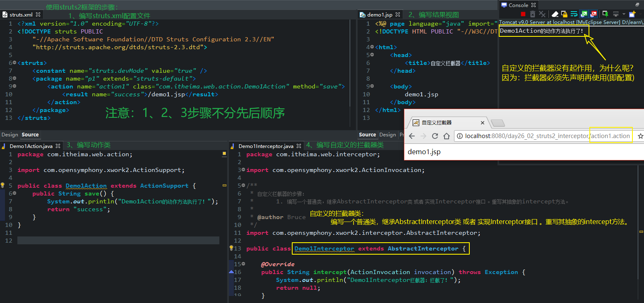Click the yellow overview ruler marker beside Demo1Action line 5
Viewport: 644px width, 303px height.
click(224, 186)
